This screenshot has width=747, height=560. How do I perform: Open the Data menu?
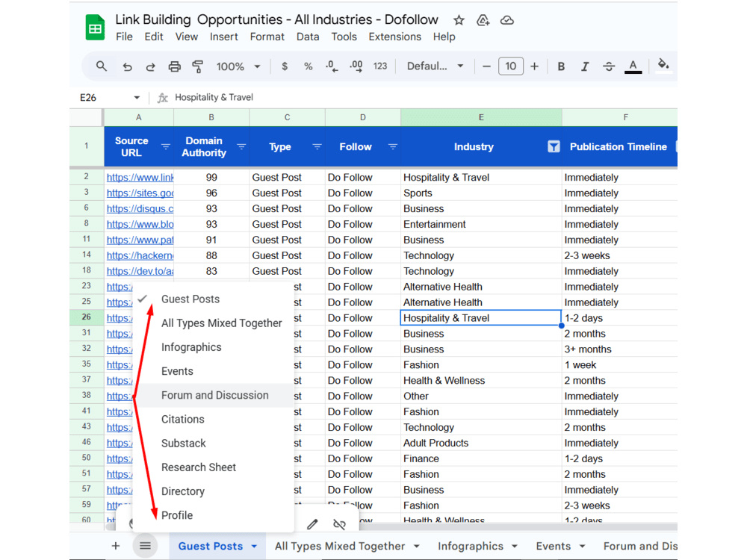308,37
